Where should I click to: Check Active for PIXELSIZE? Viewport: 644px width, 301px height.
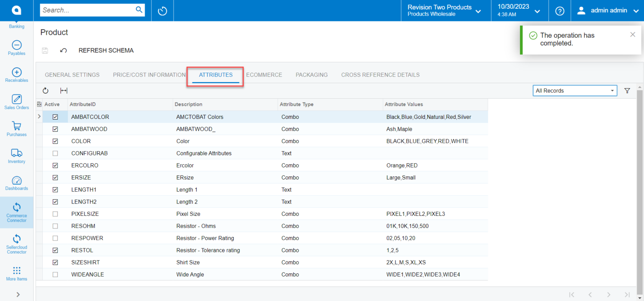[x=55, y=214]
